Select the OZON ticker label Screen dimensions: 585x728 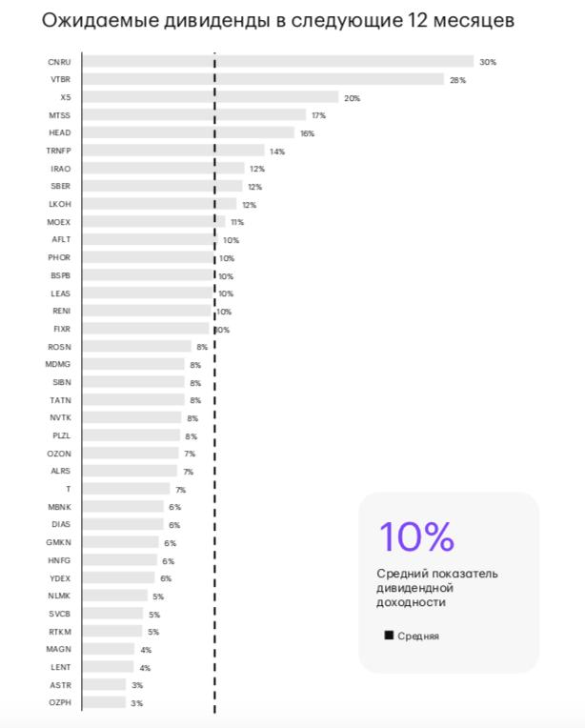tap(59, 454)
